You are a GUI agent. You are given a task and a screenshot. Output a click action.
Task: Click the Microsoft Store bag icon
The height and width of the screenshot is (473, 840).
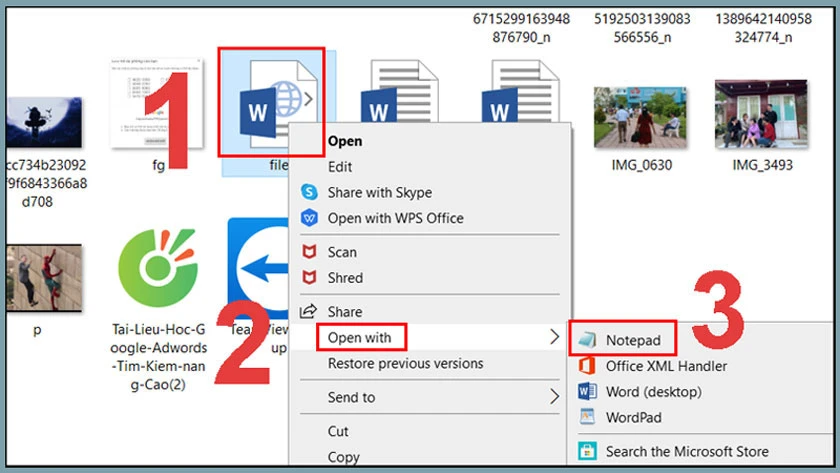click(587, 451)
